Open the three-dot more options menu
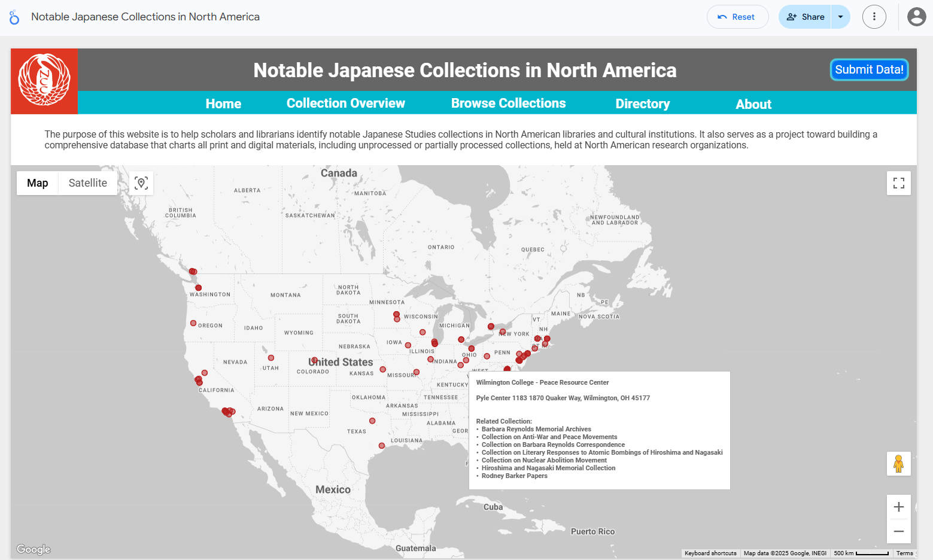The width and height of the screenshot is (933, 560). (x=874, y=17)
